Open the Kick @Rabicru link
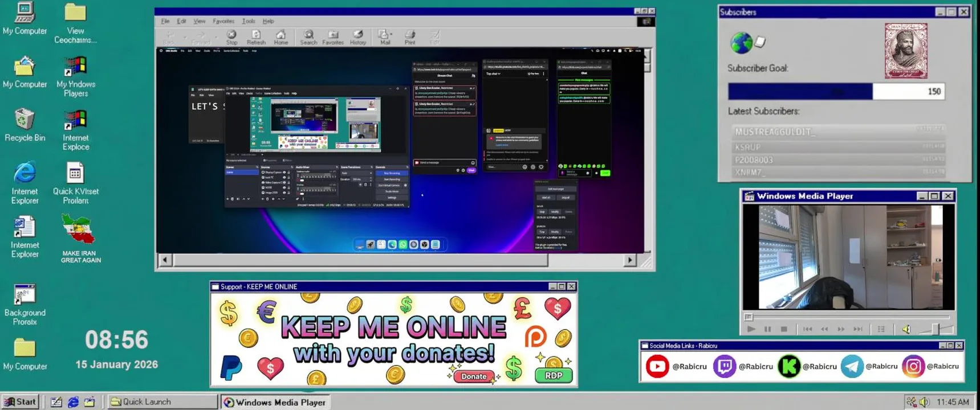The height and width of the screenshot is (410, 980). (807, 366)
